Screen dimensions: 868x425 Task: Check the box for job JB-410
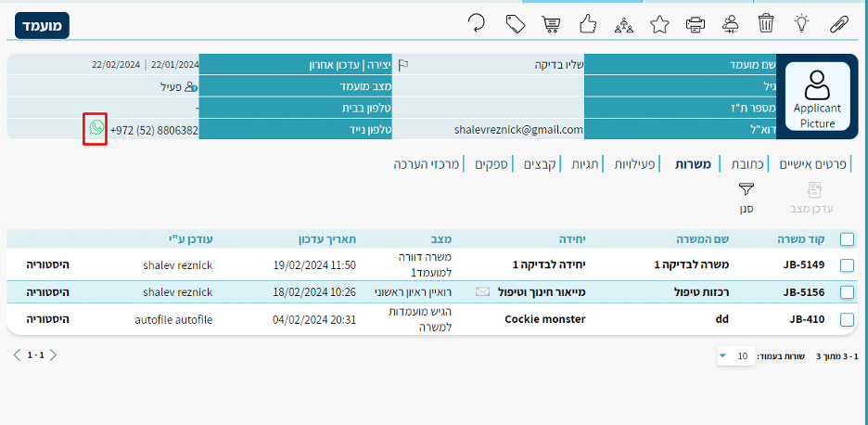[x=847, y=320]
